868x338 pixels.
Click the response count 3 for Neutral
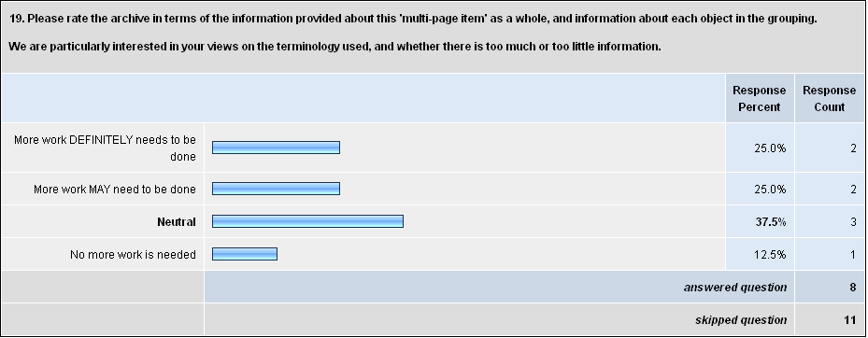(x=855, y=222)
